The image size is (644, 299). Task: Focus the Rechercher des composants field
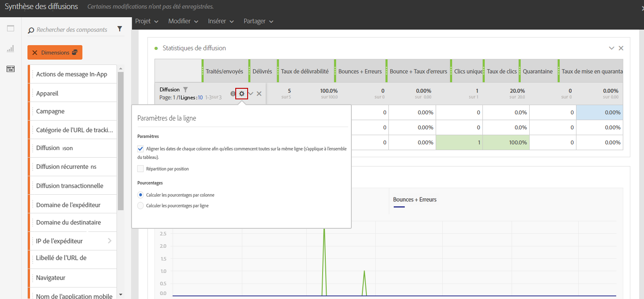(72, 30)
